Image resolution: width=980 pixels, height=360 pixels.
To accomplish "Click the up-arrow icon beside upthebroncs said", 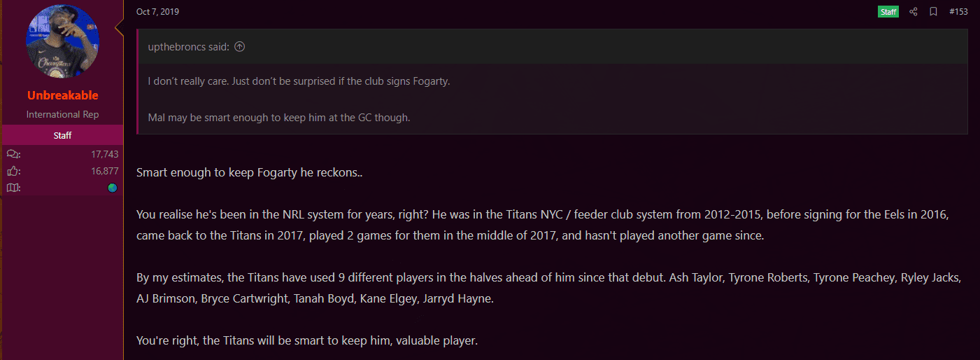I will click(240, 47).
